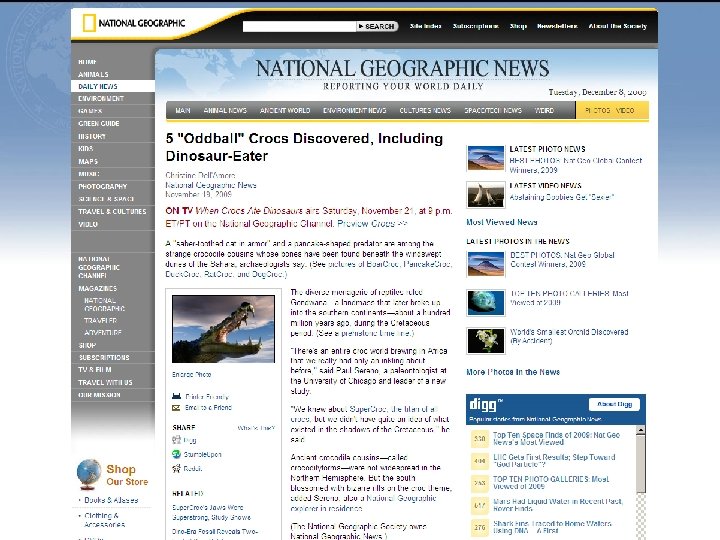This screenshot has width=720, height=540.
Task: Open About the Society in top bar
Action: (618, 26)
